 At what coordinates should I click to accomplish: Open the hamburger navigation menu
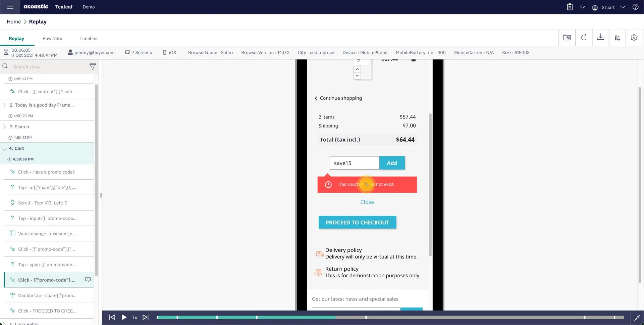click(10, 7)
